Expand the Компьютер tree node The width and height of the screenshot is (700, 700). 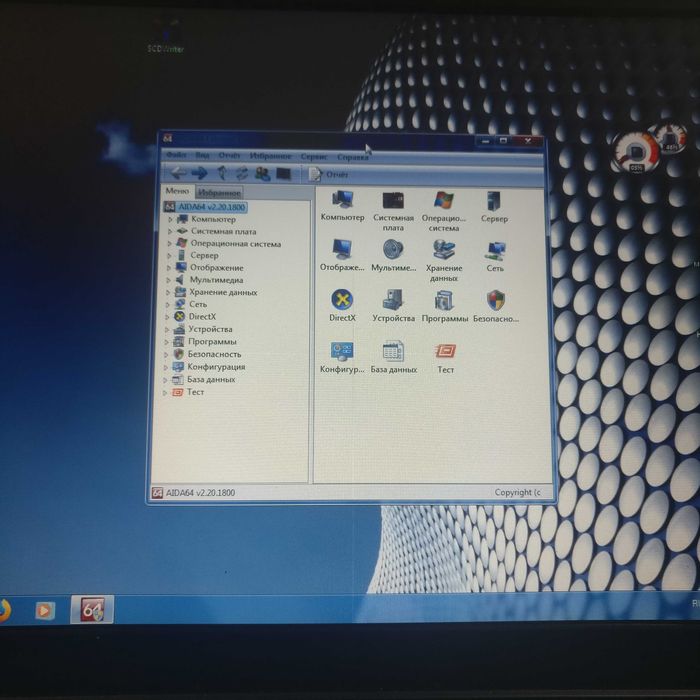(x=170, y=219)
